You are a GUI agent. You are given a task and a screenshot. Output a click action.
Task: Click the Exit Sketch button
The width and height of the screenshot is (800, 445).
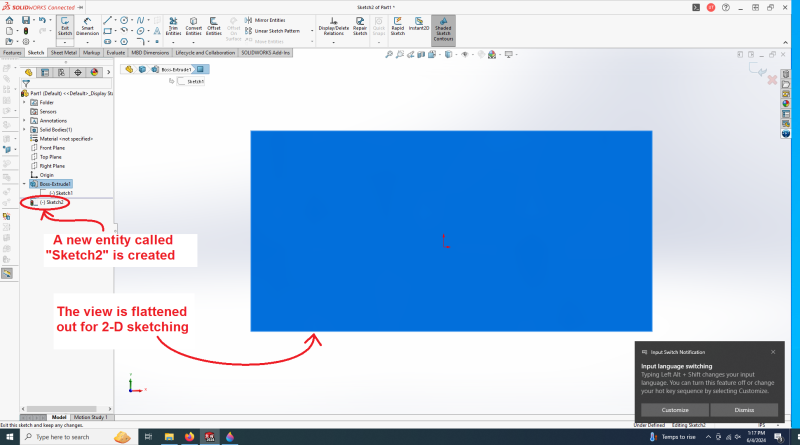pyautogui.click(x=65, y=25)
